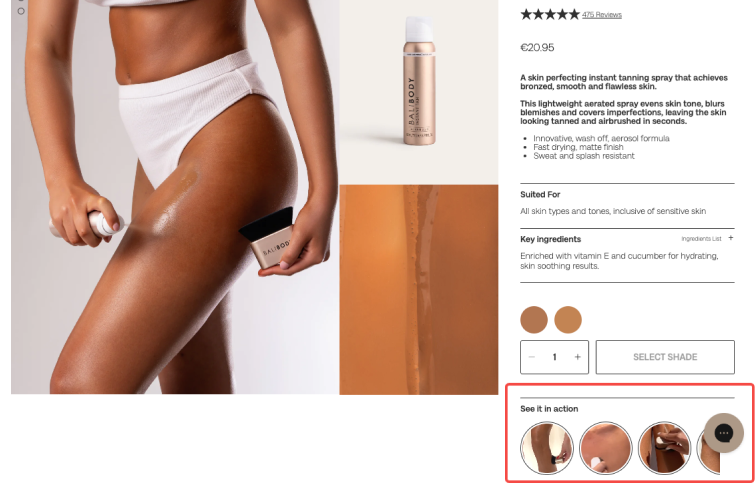755x488 pixels.
Task: Open the chat widget bubble
Action: [x=723, y=433]
